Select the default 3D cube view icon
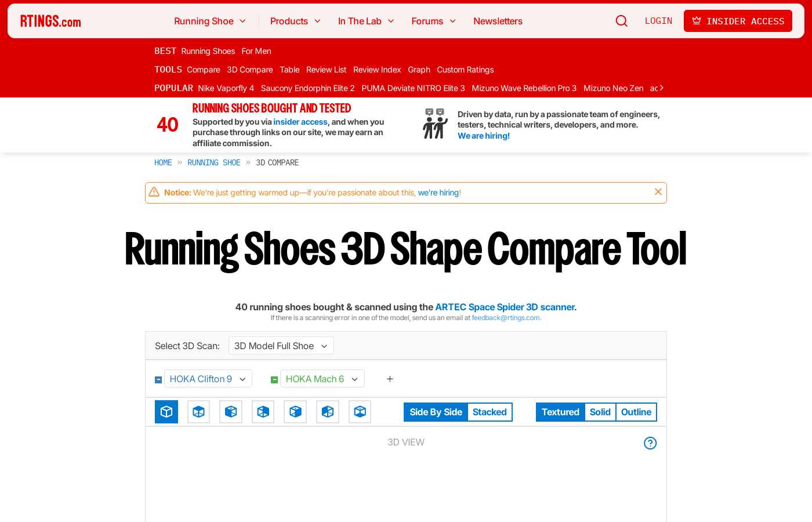This screenshot has width=812, height=522. tap(166, 412)
